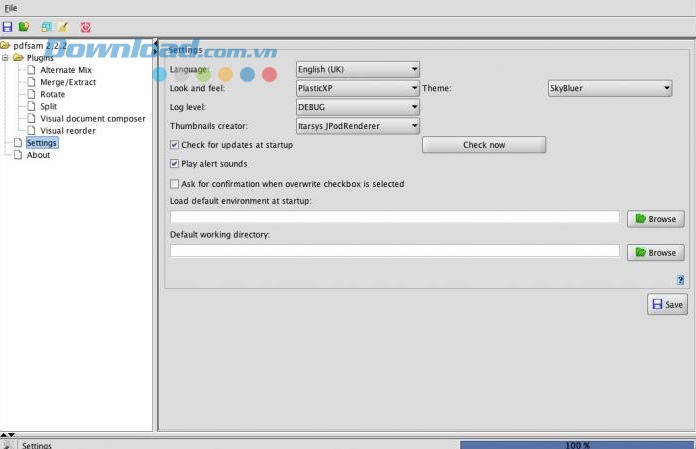The height and width of the screenshot is (449, 696).
Task: Open the Theme SkyBluer dropdown
Action: [x=609, y=88]
